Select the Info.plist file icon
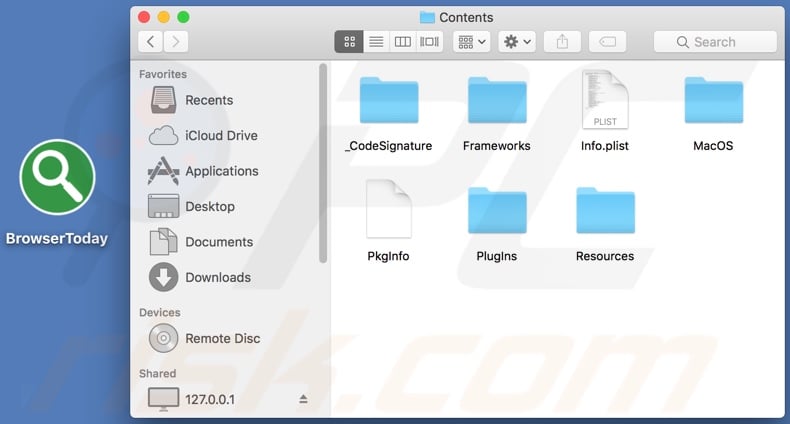Screen dimensions: 790x424 tap(605, 99)
